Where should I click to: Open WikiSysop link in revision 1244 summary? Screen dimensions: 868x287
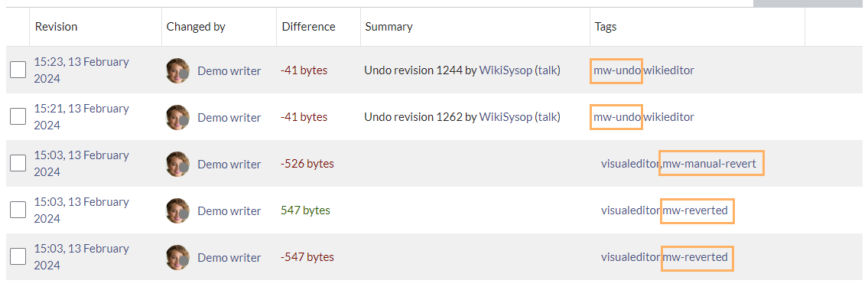click(506, 70)
